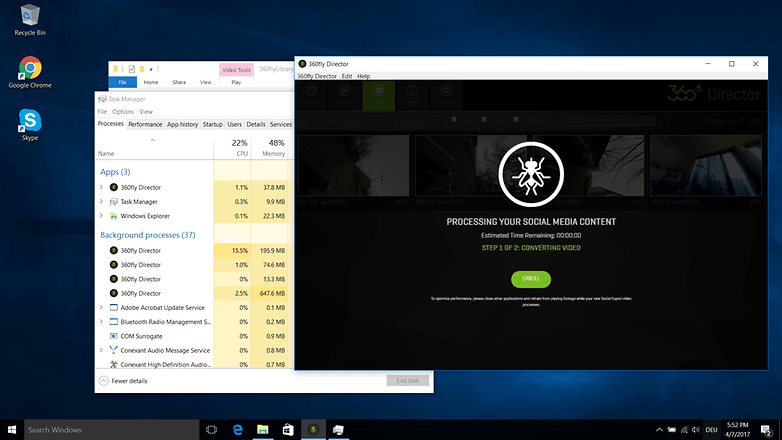Launch Microsoft Edge from the taskbar
The image size is (782, 440).
coord(237,430)
